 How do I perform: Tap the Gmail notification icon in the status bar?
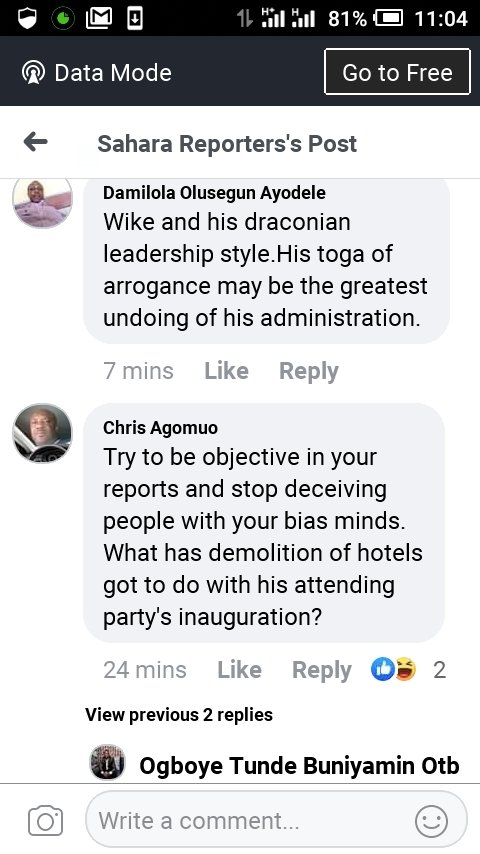(x=99, y=19)
